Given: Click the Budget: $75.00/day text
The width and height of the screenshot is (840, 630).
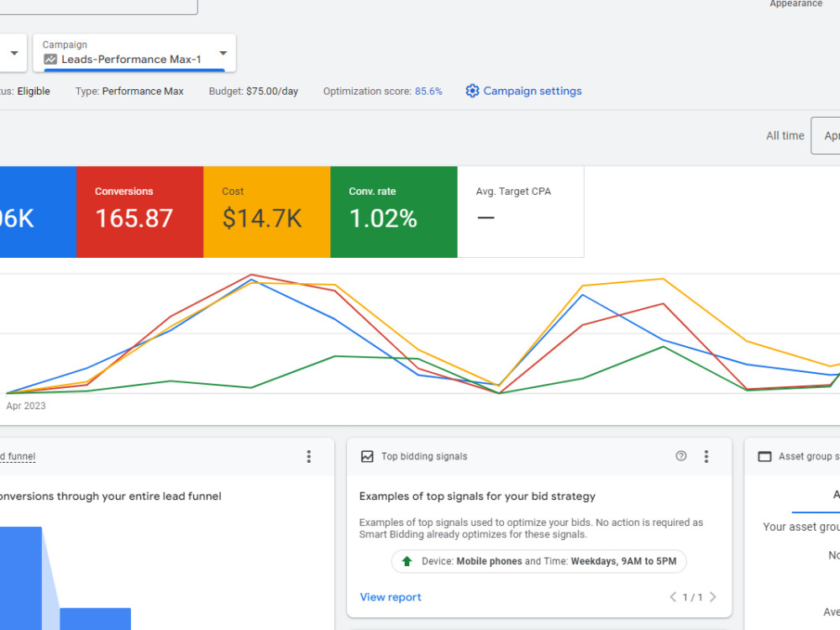Looking at the screenshot, I should pos(254,92).
